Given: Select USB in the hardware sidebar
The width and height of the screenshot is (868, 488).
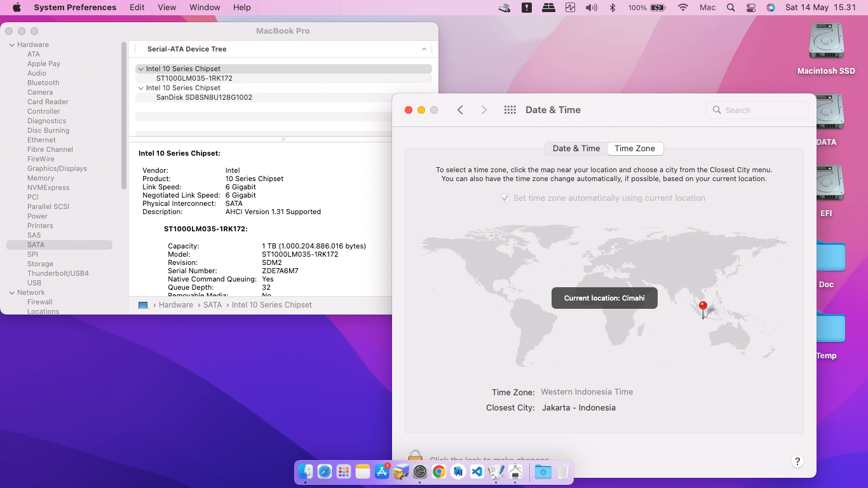Looking at the screenshot, I should tap(34, 283).
